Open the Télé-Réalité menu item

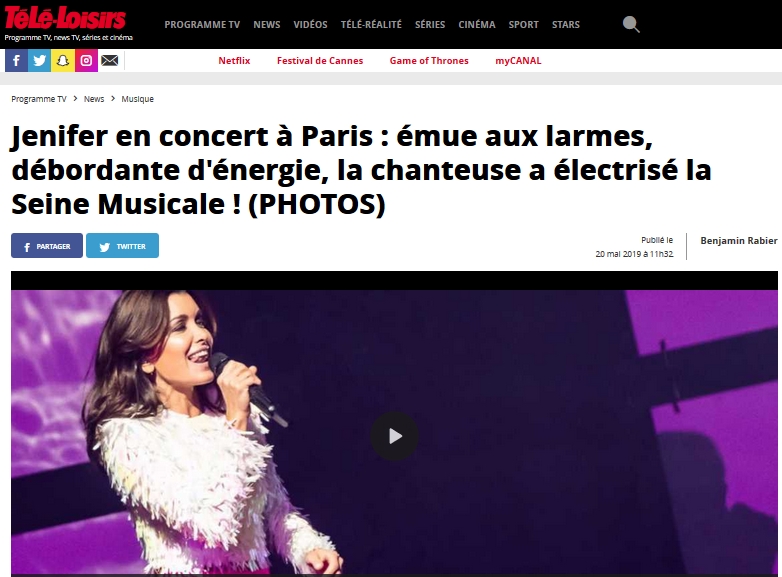pos(371,24)
